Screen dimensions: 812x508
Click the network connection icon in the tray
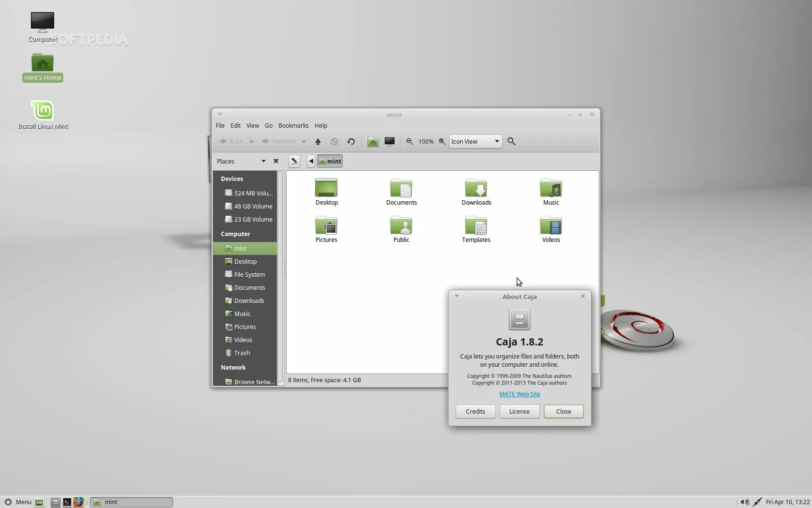click(x=757, y=502)
